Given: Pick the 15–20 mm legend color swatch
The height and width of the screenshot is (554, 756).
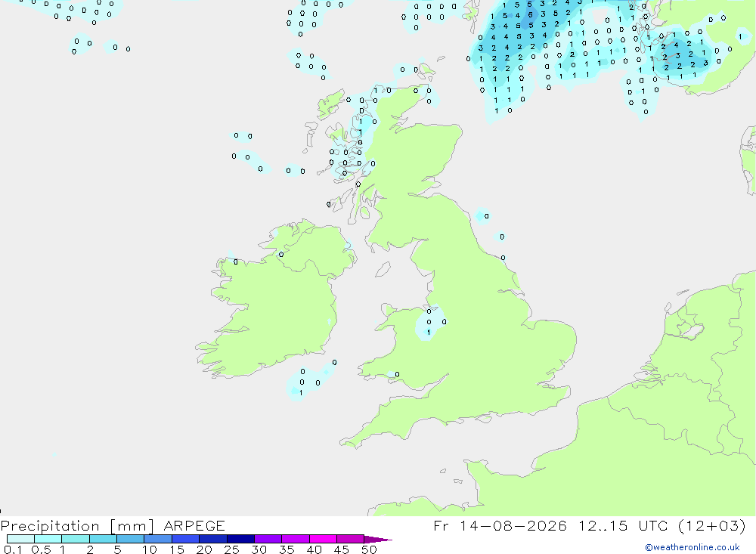Looking at the screenshot, I should 186,539.
